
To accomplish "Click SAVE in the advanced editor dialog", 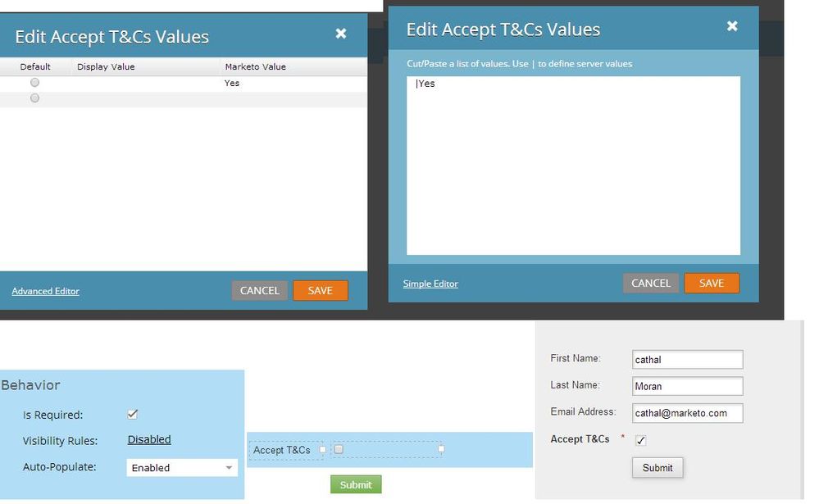I will click(712, 283).
